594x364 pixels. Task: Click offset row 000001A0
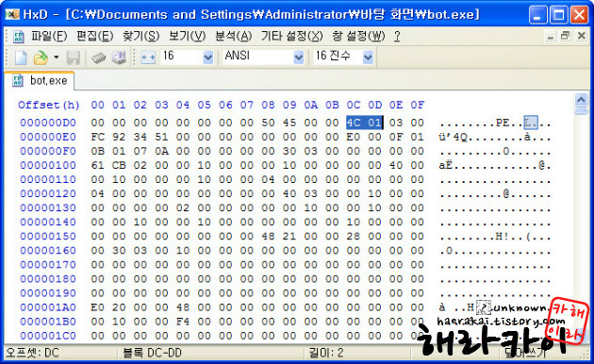coord(48,307)
